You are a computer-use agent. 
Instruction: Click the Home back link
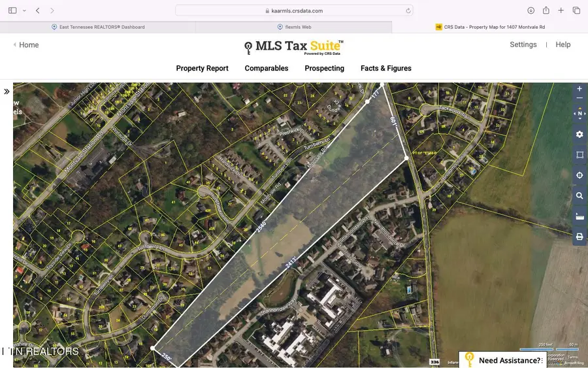26,45
